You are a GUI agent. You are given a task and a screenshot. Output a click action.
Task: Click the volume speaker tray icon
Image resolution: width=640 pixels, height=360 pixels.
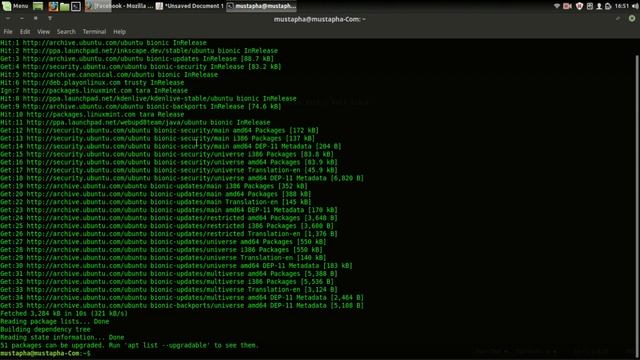pyautogui.click(x=635, y=6)
